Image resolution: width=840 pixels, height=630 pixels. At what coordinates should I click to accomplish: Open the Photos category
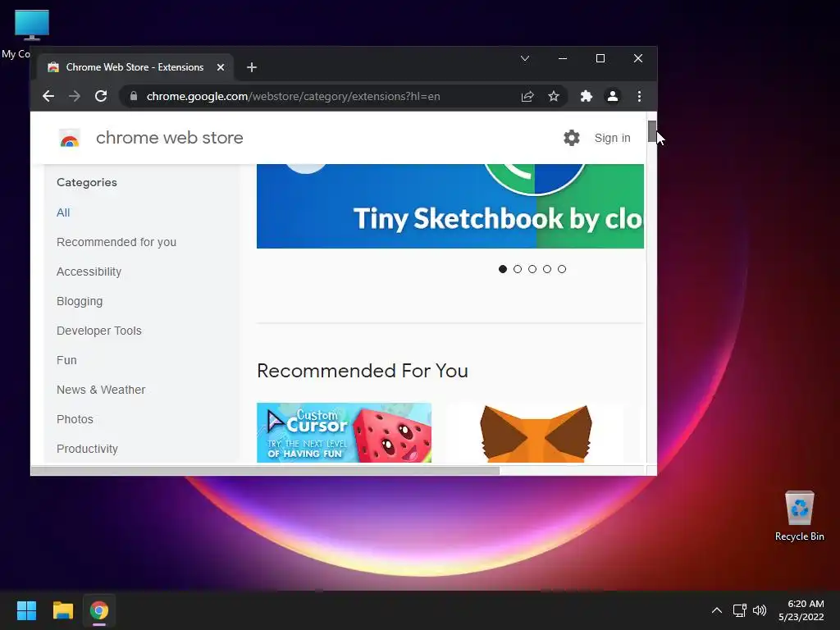[75, 419]
